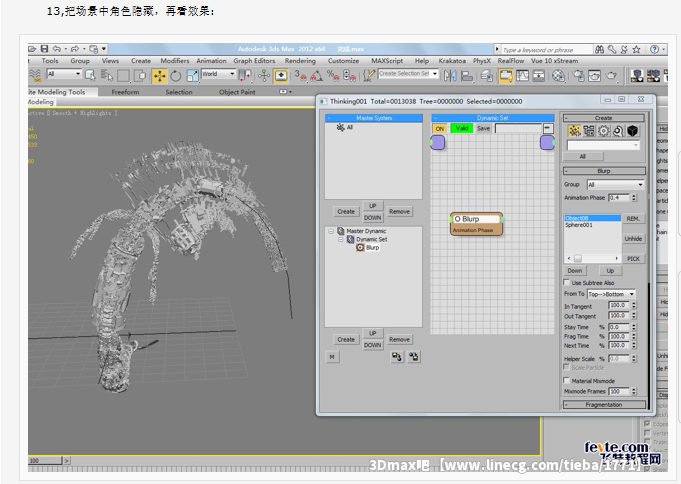
Task: Open World reference coordinate dropdown
Action: 218,74
